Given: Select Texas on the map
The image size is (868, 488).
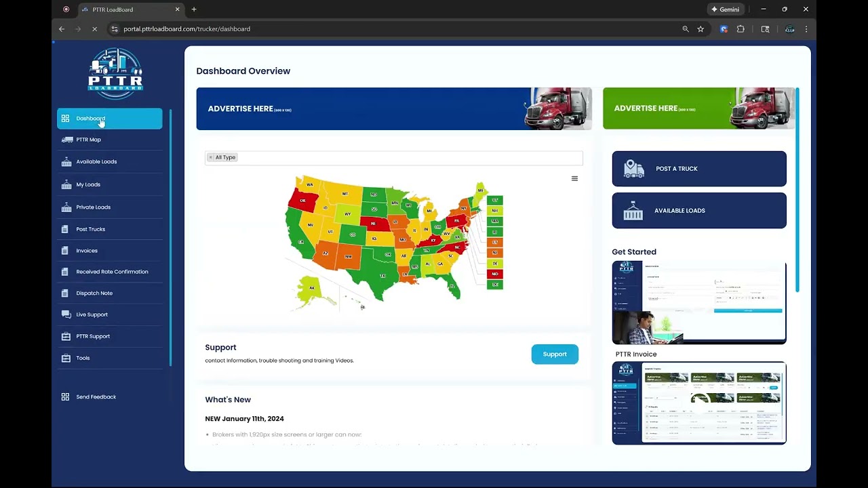Looking at the screenshot, I should coord(382,276).
